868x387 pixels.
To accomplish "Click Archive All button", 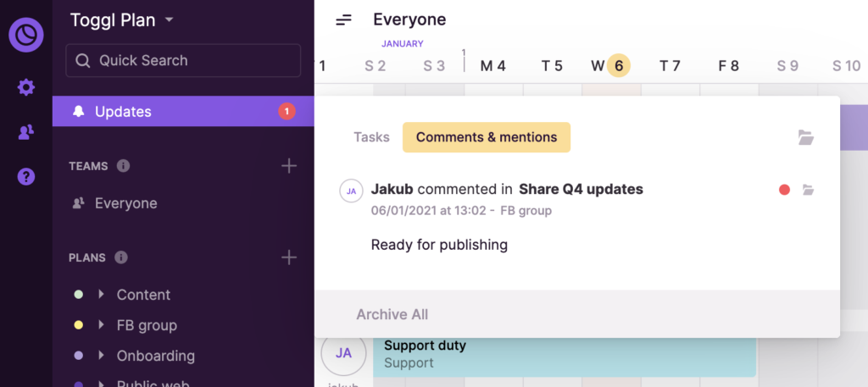I will click(x=392, y=314).
